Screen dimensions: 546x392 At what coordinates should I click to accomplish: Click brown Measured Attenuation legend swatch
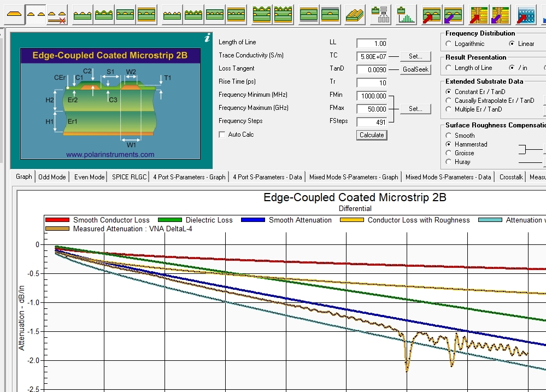57,229
